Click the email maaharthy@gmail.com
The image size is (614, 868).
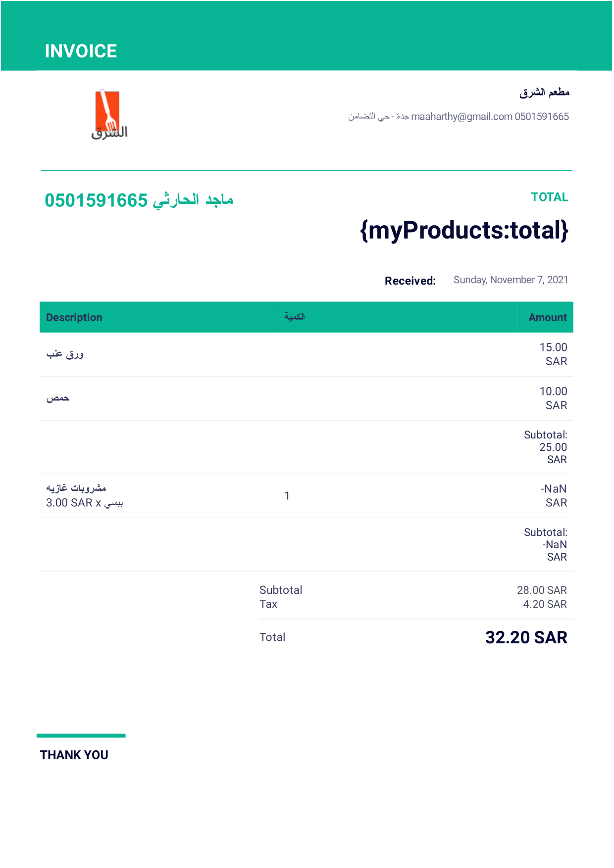(x=461, y=117)
